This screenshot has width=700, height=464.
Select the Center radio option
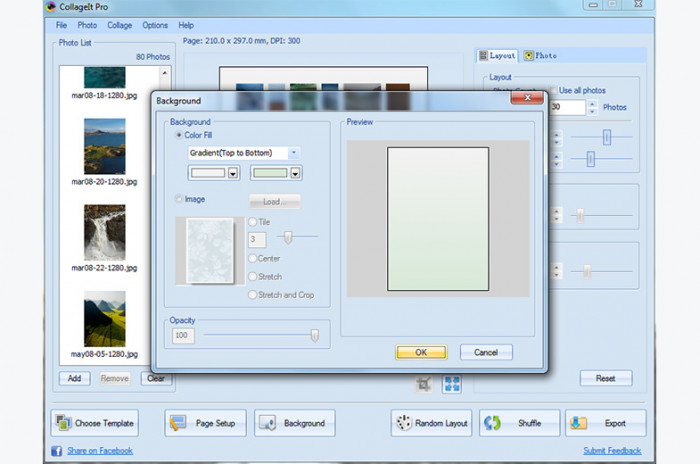pos(252,258)
